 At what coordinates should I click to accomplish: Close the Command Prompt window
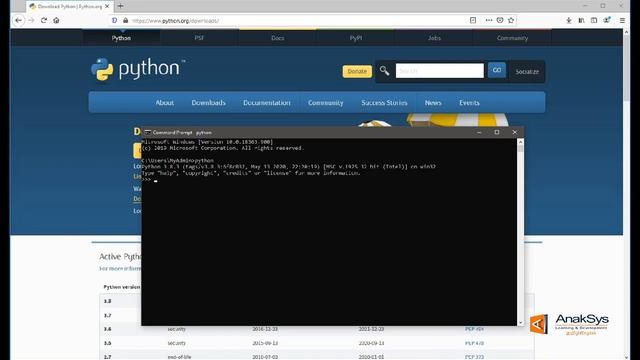(514, 132)
